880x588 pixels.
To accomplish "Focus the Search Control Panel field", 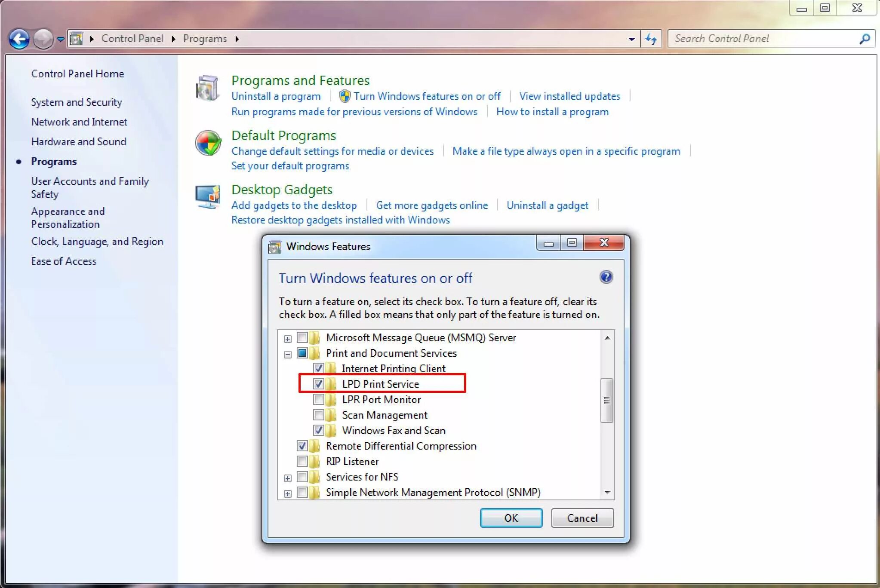I will pos(761,39).
